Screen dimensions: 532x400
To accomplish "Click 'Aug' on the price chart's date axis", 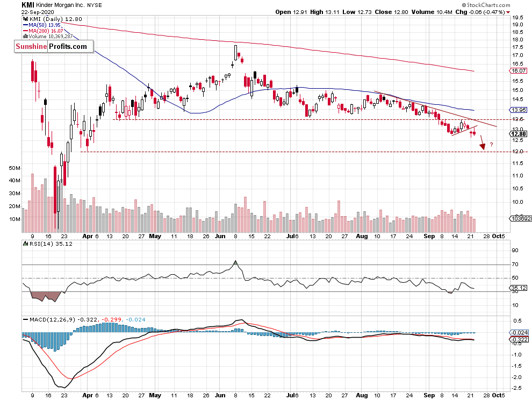I will coord(362,236).
